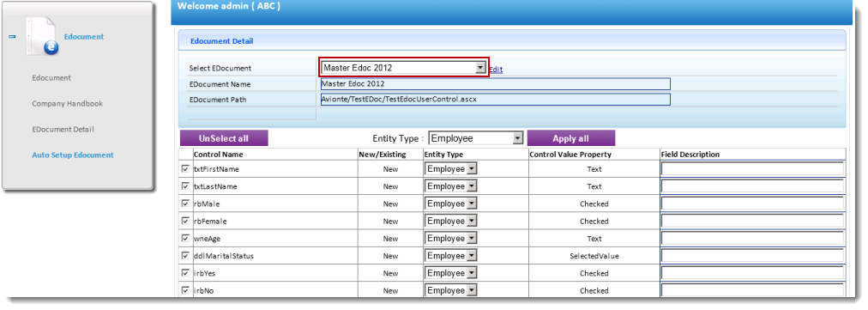This screenshot has width=868, height=310.
Task: Open Edocument sidebar menu item
Action: coord(51,78)
